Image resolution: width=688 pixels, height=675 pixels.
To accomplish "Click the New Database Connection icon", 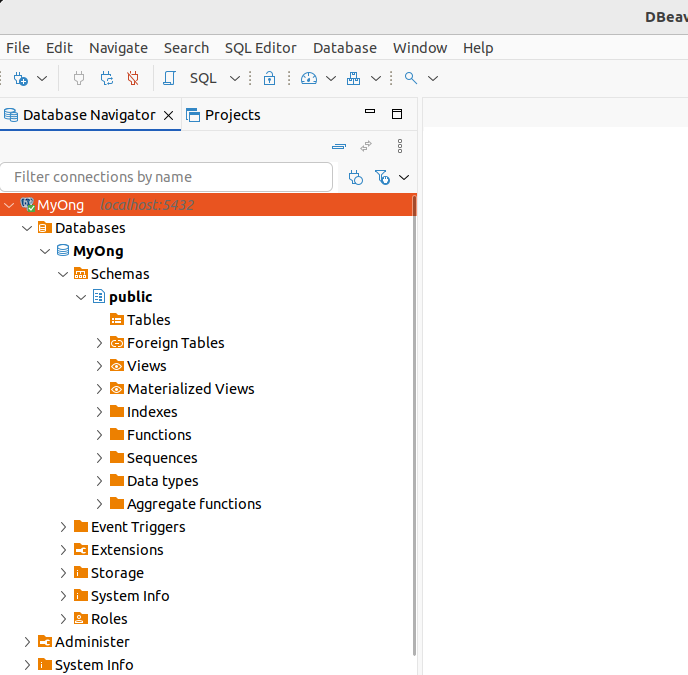I will pyautogui.click(x=20, y=78).
